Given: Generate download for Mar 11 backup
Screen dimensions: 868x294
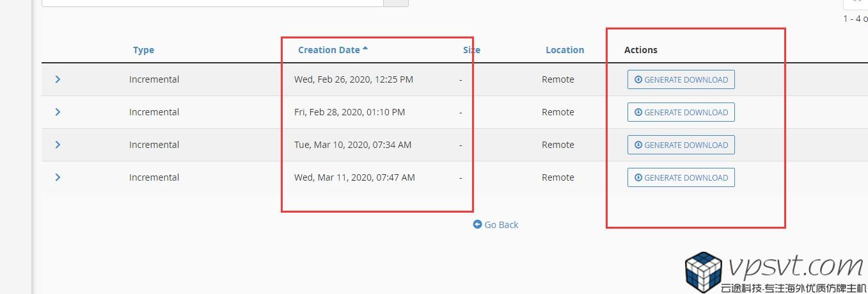Looking at the screenshot, I should point(681,177).
